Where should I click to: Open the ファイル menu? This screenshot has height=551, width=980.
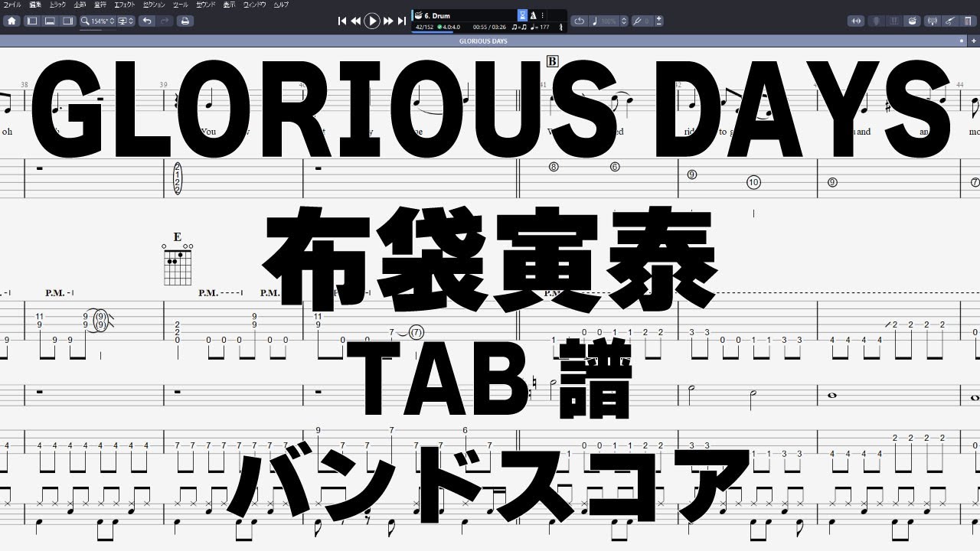[13, 5]
